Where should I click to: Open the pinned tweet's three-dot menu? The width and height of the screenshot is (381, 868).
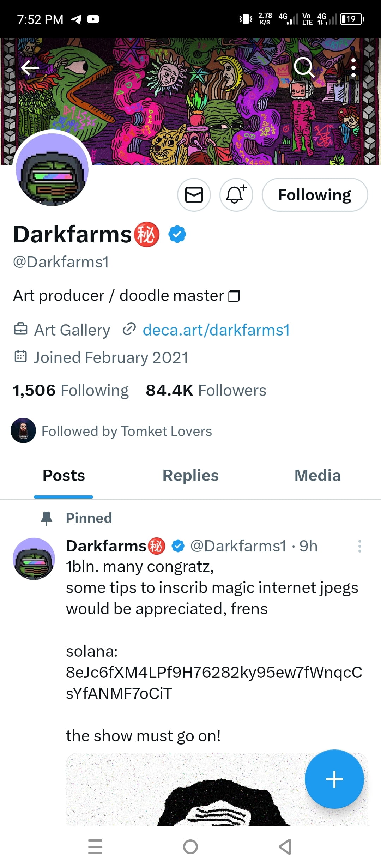point(360,546)
